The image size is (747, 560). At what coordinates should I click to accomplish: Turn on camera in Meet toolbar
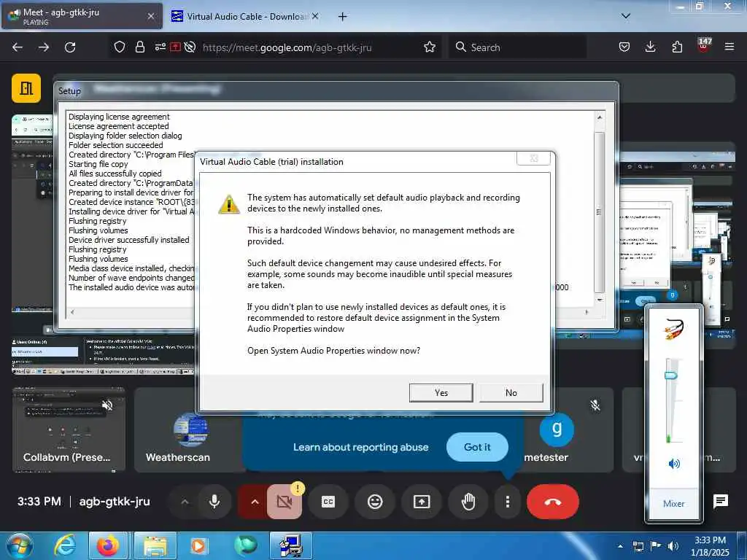[x=285, y=502]
